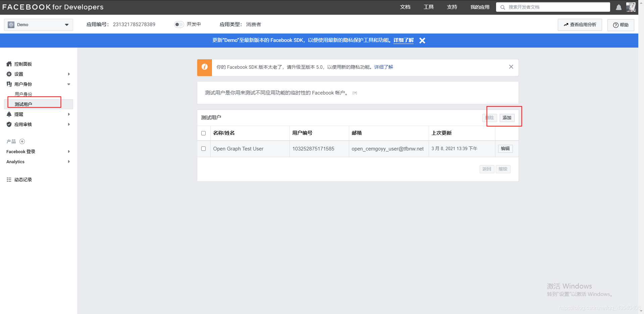Open 详细了解 link in SDK warning
This screenshot has height=314, width=644.
pos(383,67)
